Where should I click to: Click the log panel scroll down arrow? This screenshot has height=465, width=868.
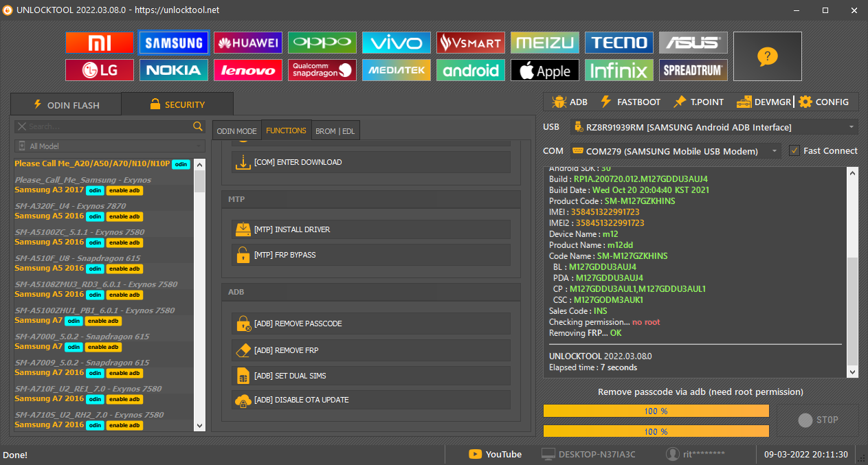click(x=853, y=372)
